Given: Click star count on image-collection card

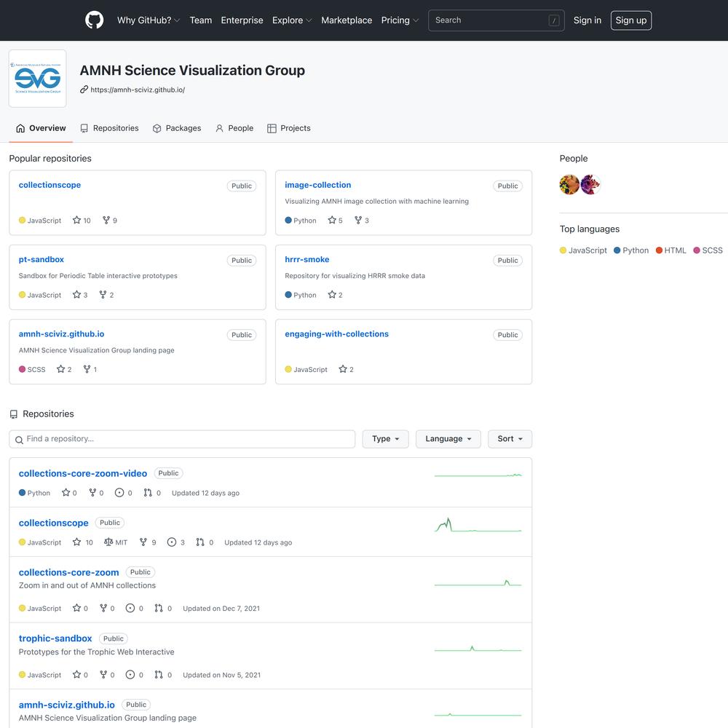Looking at the screenshot, I should click(x=340, y=221).
